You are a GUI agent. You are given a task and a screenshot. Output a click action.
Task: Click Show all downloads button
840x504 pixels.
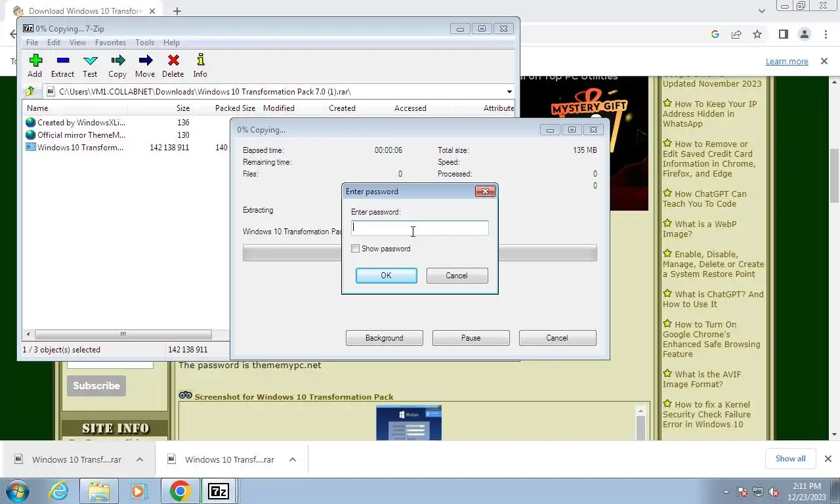click(x=790, y=459)
